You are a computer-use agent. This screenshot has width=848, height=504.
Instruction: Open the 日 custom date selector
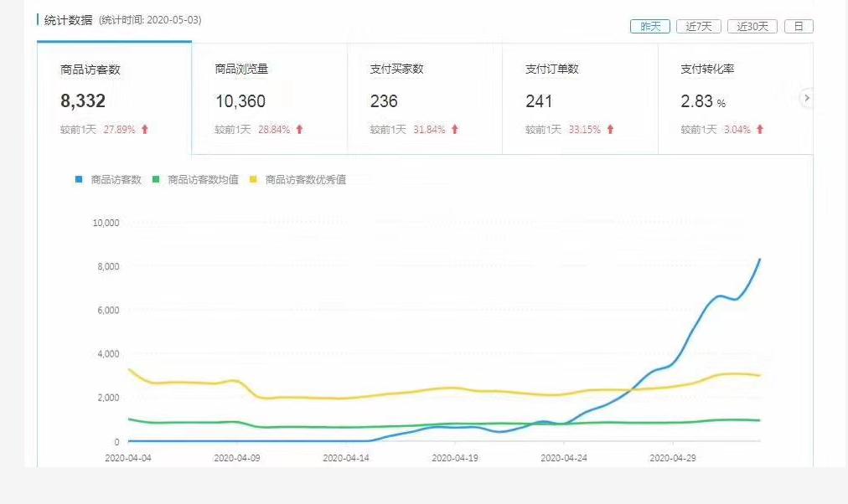(x=798, y=26)
